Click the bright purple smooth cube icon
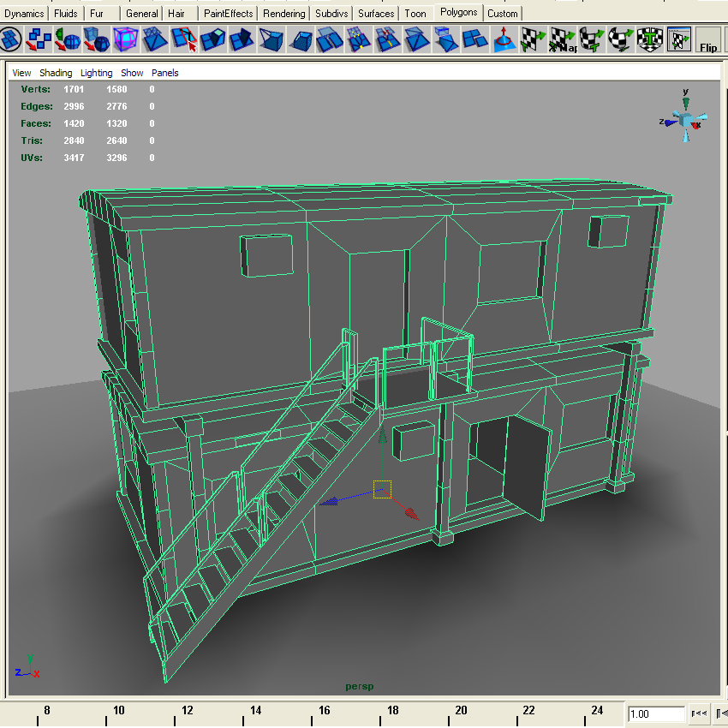This screenshot has width=728, height=728. point(125,39)
